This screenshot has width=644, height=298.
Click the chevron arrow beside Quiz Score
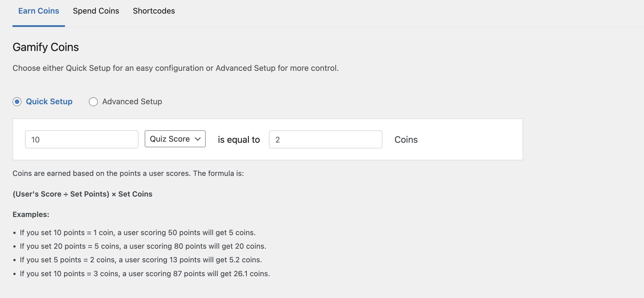coord(198,139)
